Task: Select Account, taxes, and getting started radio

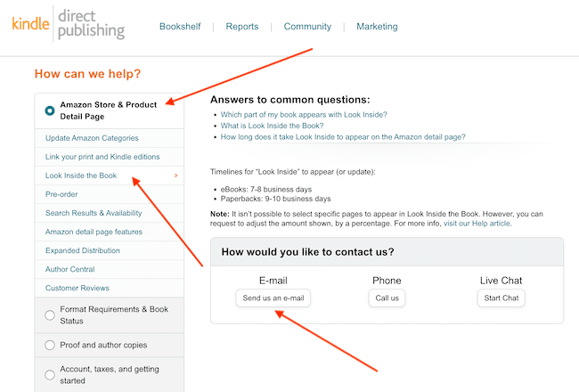Action: point(50,374)
